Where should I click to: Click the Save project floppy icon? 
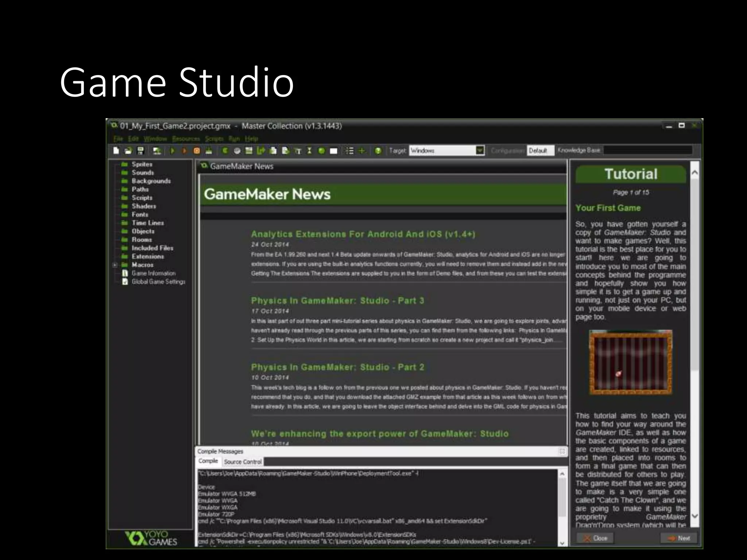tap(140, 151)
